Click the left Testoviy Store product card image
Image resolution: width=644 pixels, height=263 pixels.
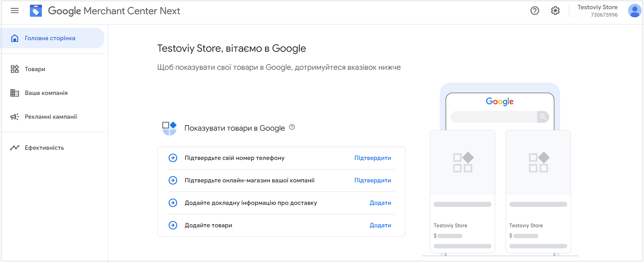pyautogui.click(x=463, y=163)
